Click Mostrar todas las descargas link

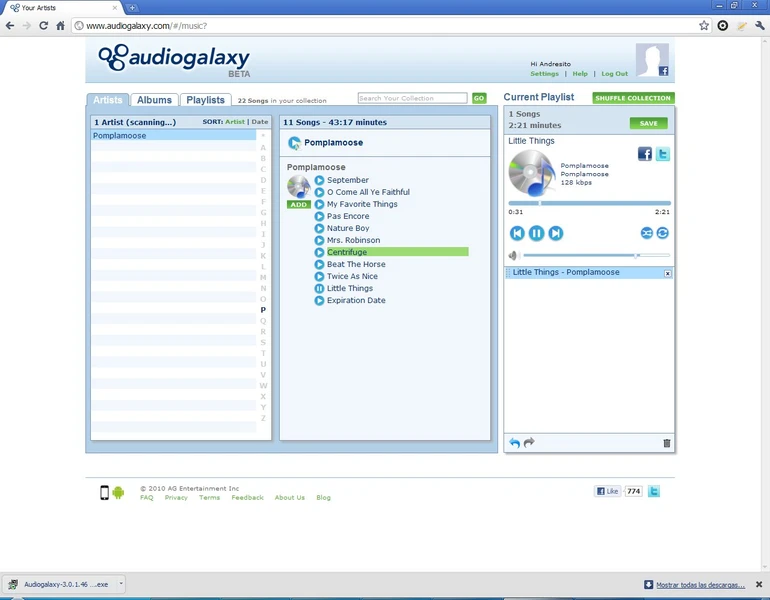pyautogui.click(x=700, y=585)
